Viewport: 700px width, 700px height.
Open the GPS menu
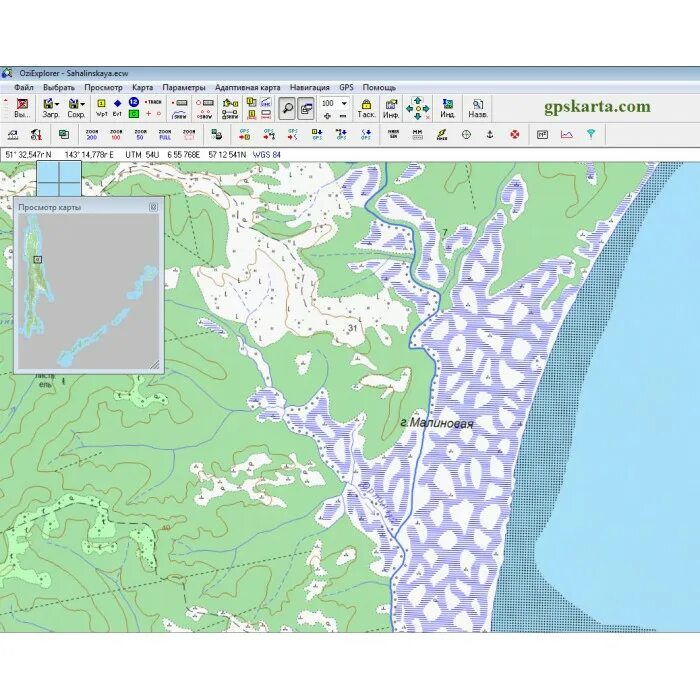tap(346, 88)
